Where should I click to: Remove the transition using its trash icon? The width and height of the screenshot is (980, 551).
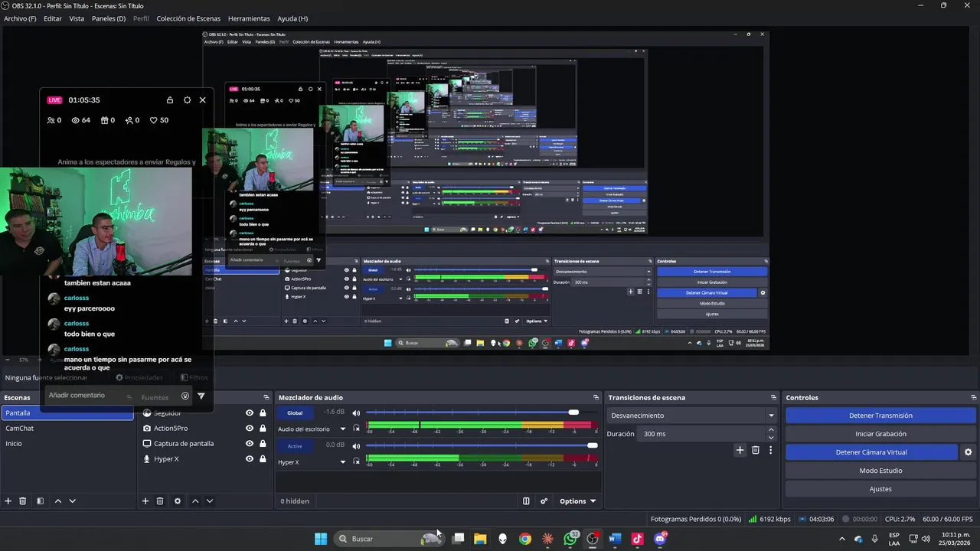point(756,450)
